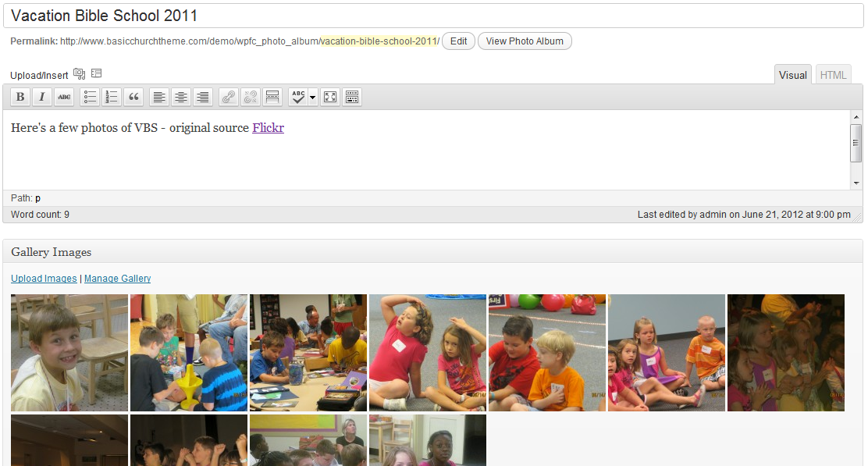Screen dimensions: 868x466
Task: Click the highlighted permalink slug vacation-bible-school-2011
Action: coord(379,41)
